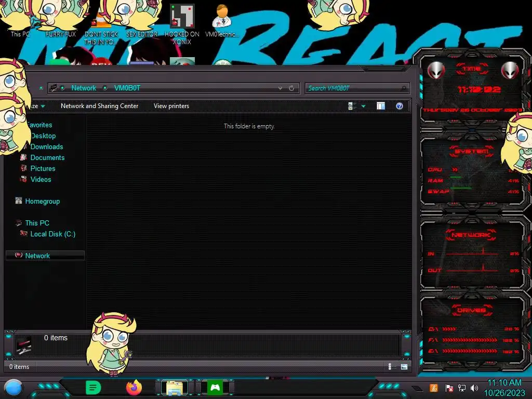Expand the dropdown arrow before VM0B0T breadcrumb
Screen dimensions: 532x399
coord(105,88)
